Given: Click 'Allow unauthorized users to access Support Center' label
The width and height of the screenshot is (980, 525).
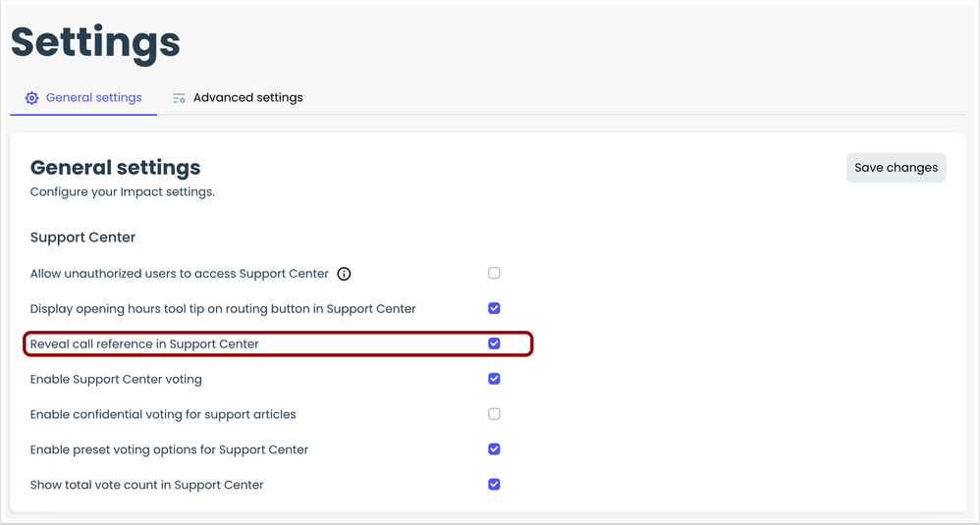Looking at the screenshot, I should click(x=180, y=274).
